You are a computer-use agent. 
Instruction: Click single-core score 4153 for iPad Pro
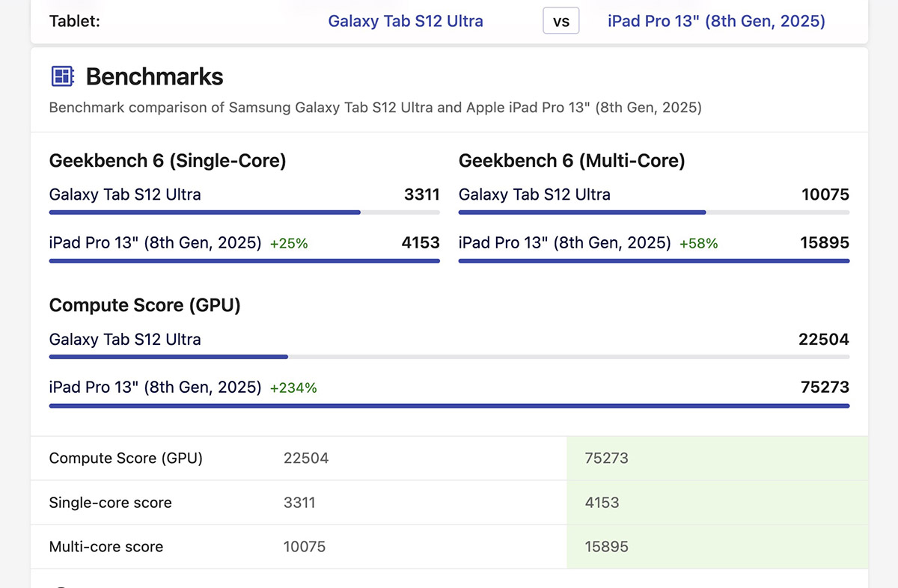click(421, 243)
